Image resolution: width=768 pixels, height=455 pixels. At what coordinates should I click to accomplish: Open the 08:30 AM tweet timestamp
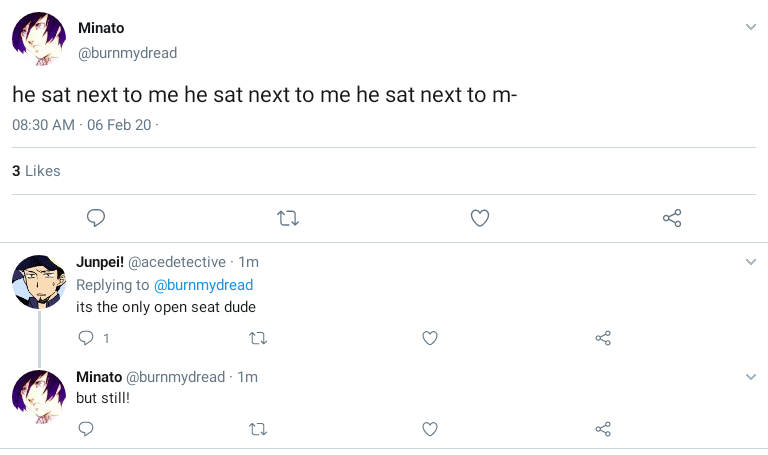[43, 125]
